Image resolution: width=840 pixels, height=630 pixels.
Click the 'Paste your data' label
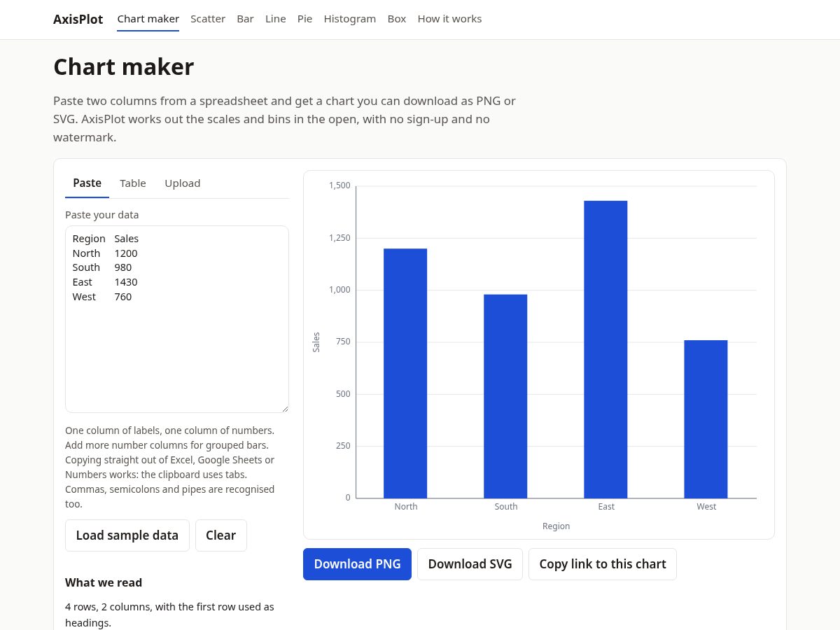tap(102, 215)
